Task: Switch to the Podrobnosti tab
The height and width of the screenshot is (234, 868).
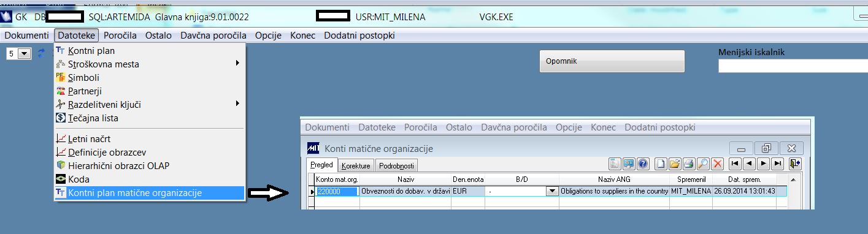Action: coord(396,166)
